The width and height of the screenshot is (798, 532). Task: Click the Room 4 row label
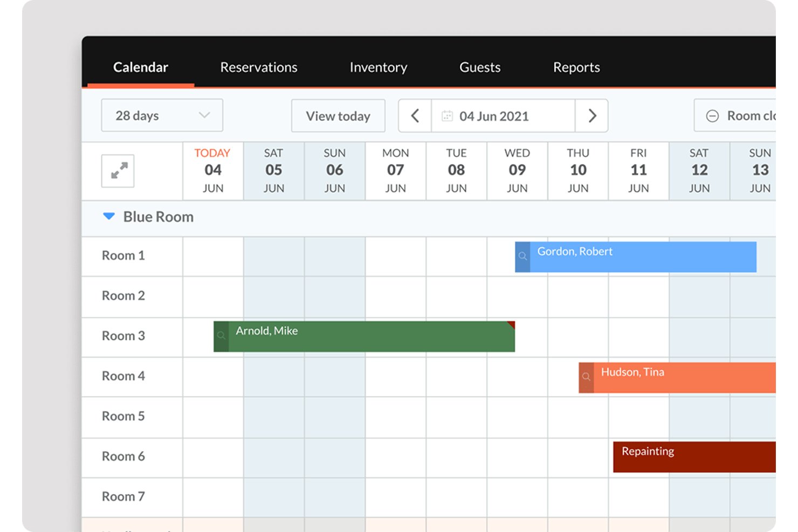point(123,376)
